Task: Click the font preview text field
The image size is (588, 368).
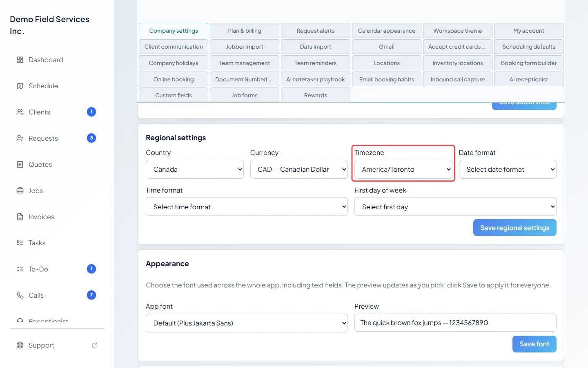Action: pyautogui.click(x=455, y=323)
